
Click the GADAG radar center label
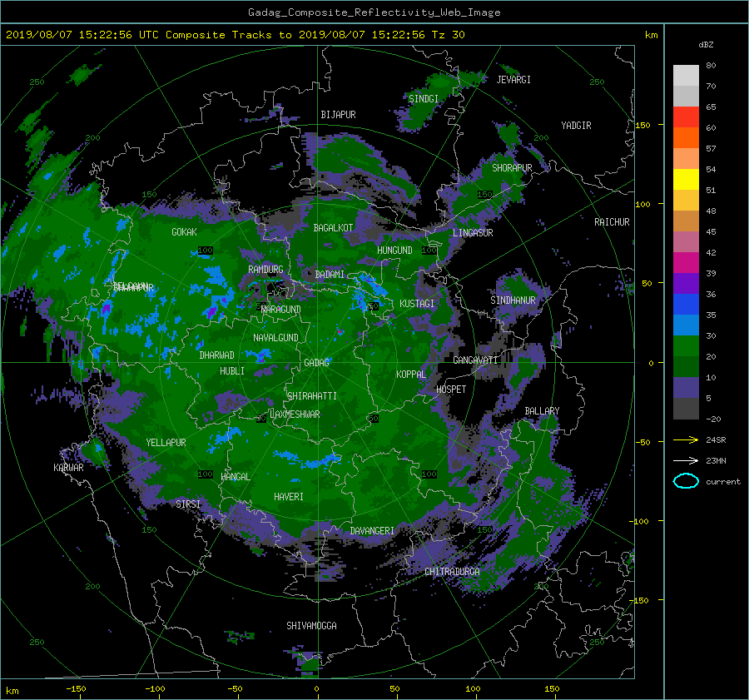[x=317, y=363]
